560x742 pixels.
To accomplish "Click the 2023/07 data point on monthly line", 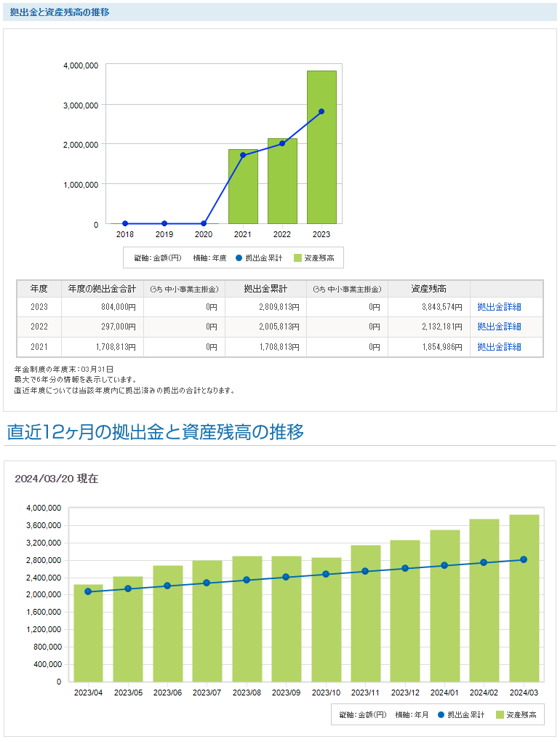I will click(207, 583).
